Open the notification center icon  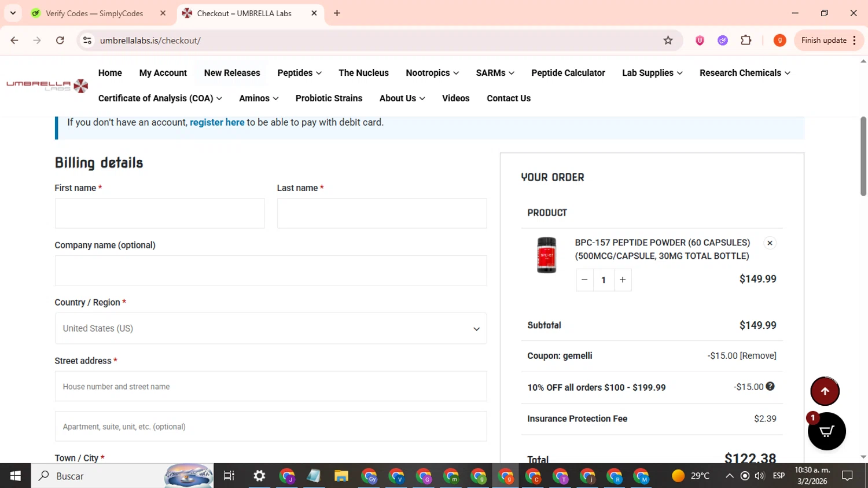coord(847,476)
